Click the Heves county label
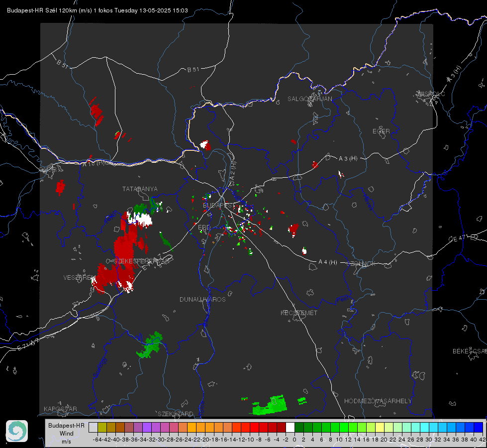 click(x=367, y=202)
